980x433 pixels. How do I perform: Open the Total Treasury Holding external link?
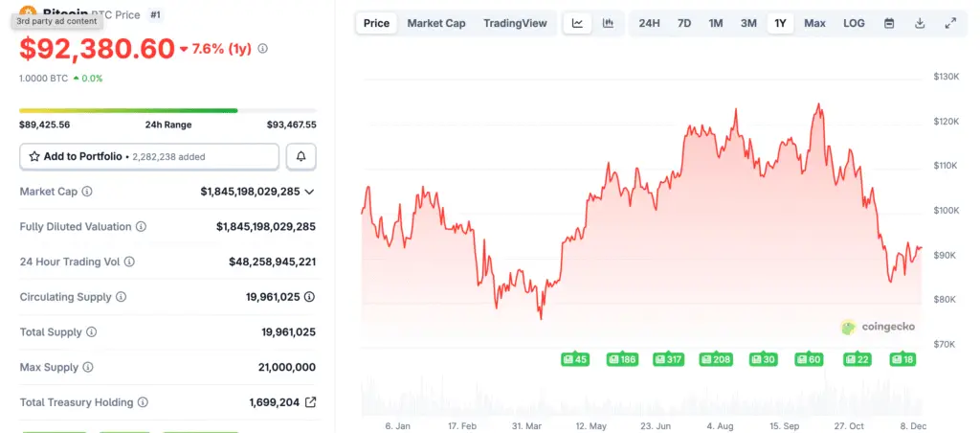point(310,402)
